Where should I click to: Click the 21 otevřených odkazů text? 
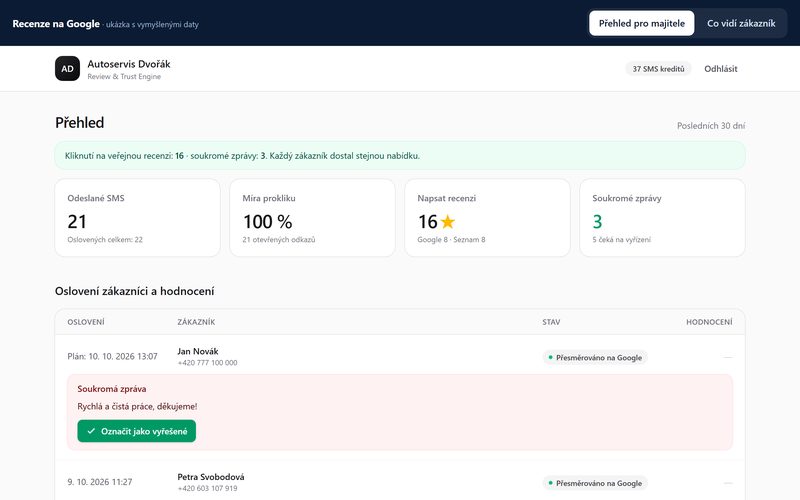tap(279, 239)
